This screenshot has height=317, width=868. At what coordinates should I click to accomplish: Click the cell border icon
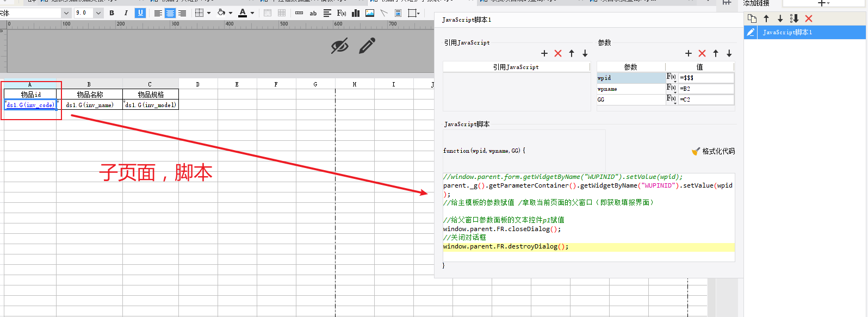point(200,13)
